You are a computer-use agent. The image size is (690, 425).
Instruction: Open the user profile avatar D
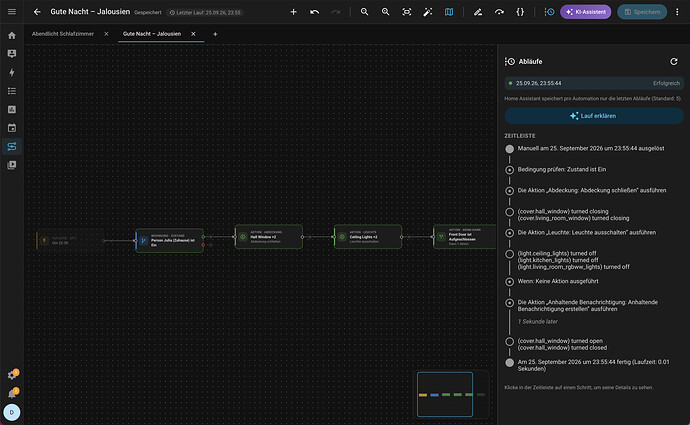12,412
